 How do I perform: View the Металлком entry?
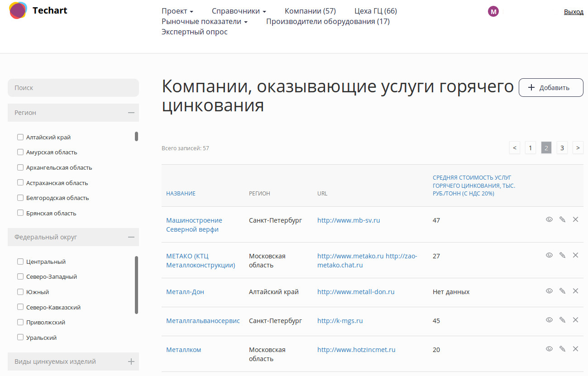549,349
